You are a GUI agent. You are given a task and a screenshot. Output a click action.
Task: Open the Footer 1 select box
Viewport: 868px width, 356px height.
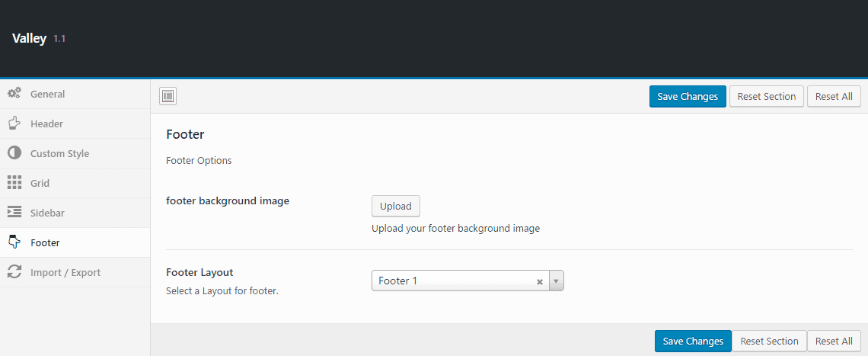pyautogui.click(x=468, y=281)
